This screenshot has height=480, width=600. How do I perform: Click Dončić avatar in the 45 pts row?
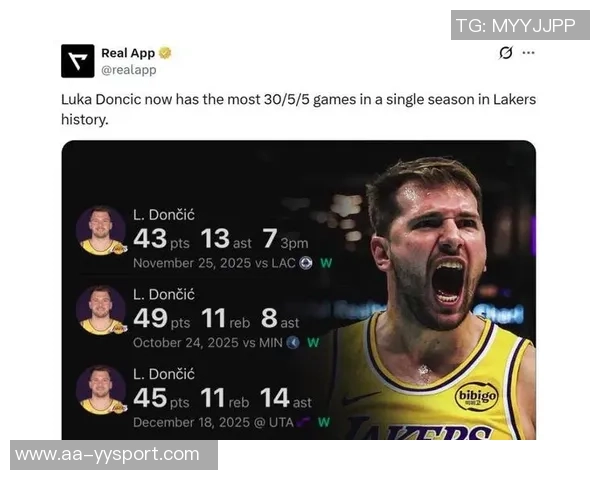[x=101, y=389]
